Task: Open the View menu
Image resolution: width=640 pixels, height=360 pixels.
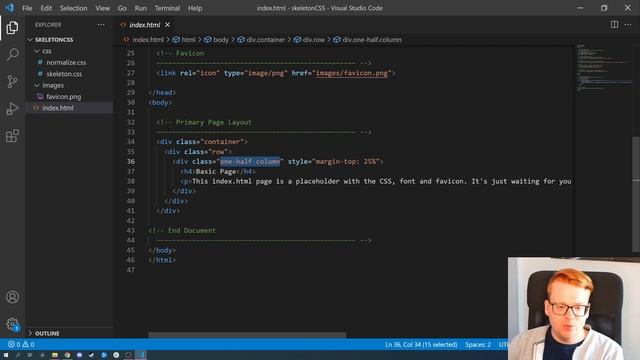Action: (x=102, y=8)
